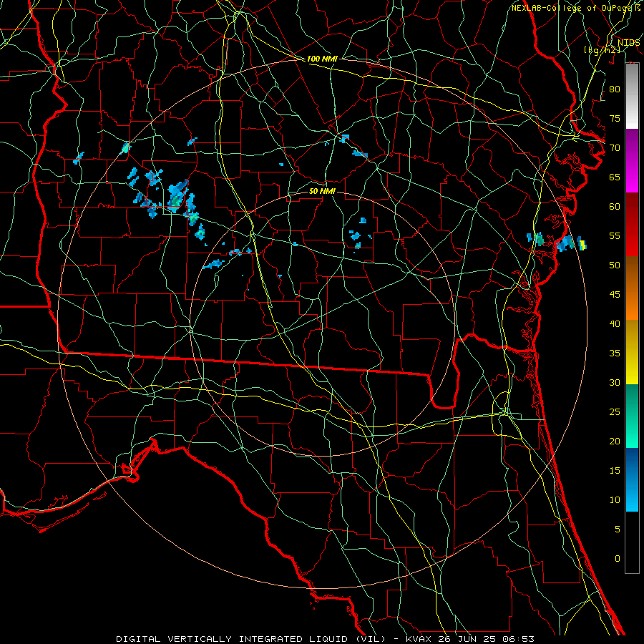Click the black bottom segment of color scale
Image resolution: width=644 pixels, height=644 pixels.
tap(632, 542)
